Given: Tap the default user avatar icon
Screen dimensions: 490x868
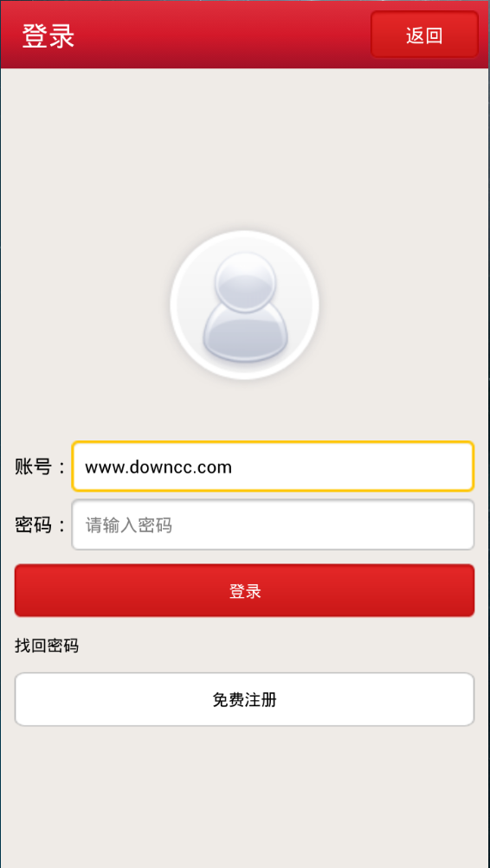Looking at the screenshot, I should pyautogui.click(x=244, y=305).
